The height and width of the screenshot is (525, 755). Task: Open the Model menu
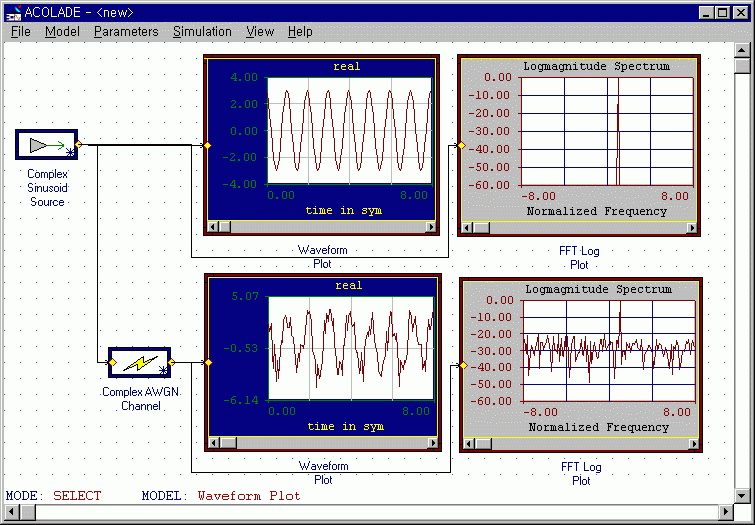pos(62,32)
